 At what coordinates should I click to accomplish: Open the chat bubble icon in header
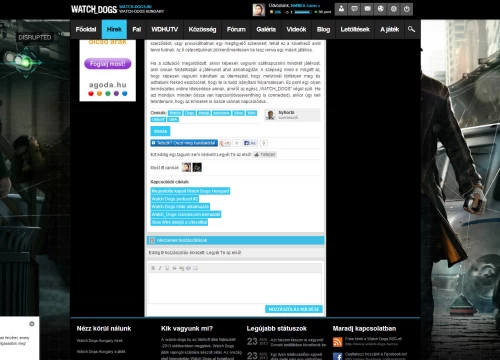[x=354, y=9]
